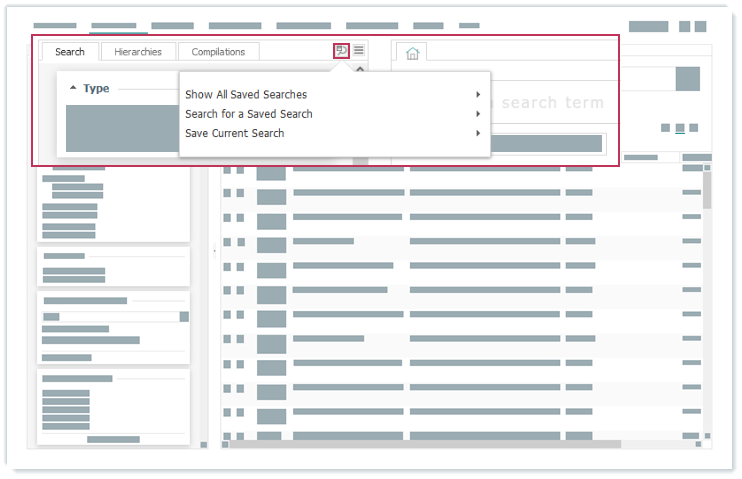Click the results list vertical scrollbar
The image size is (742, 479).
click(x=707, y=190)
